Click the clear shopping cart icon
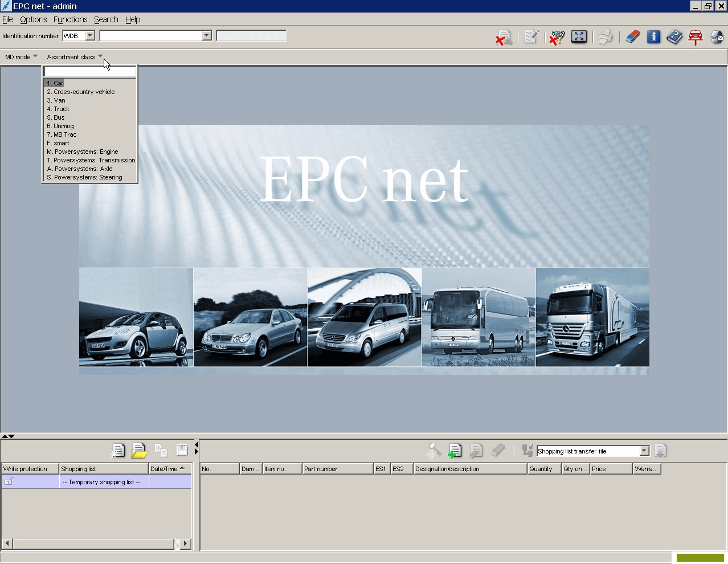This screenshot has width=728, height=564. (x=557, y=38)
